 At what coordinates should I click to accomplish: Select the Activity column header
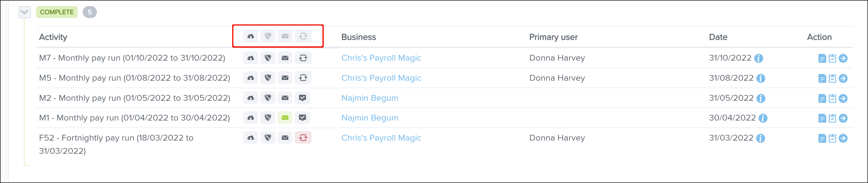point(53,37)
